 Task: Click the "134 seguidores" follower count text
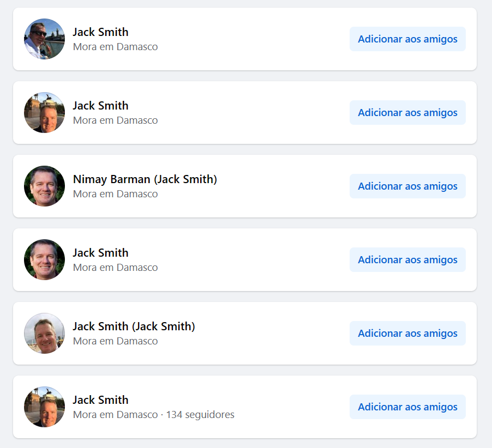coord(200,415)
